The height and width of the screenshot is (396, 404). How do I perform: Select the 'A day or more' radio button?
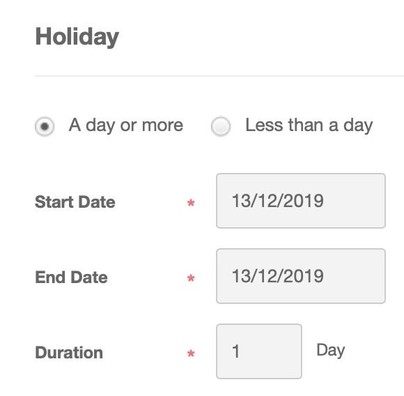pyautogui.click(x=45, y=127)
